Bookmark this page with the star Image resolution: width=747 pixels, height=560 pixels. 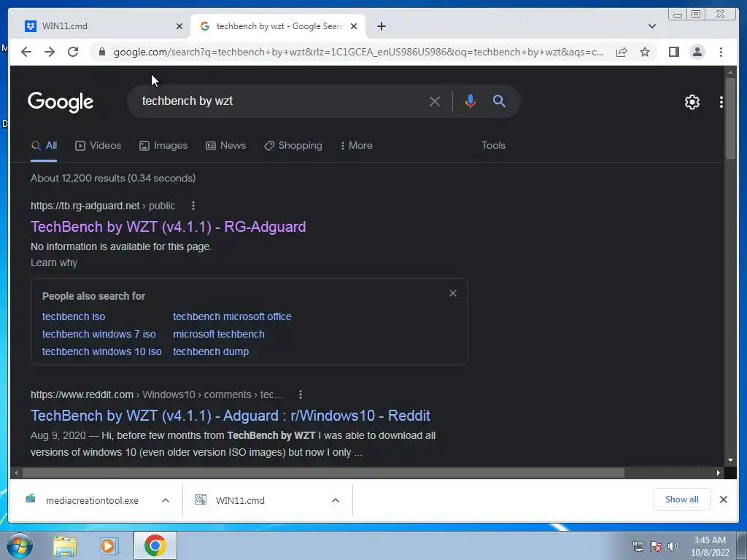pyautogui.click(x=645, y=52)
